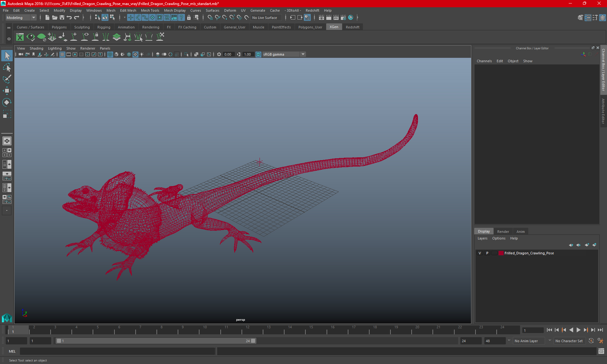Click the No Live Surface field
The height and width of the screenshot is (364, 607).
point(265,18)
